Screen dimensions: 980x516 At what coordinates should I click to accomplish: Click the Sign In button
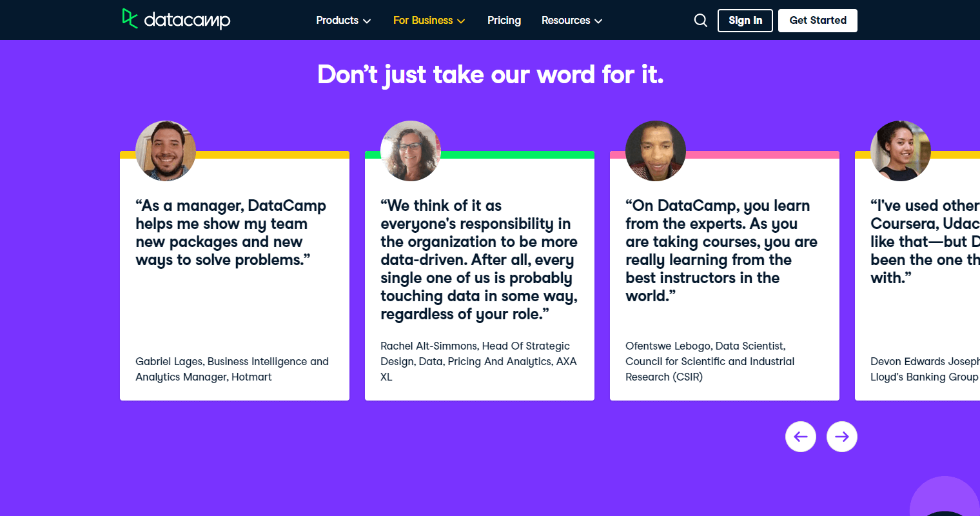[x=745, y=21]
